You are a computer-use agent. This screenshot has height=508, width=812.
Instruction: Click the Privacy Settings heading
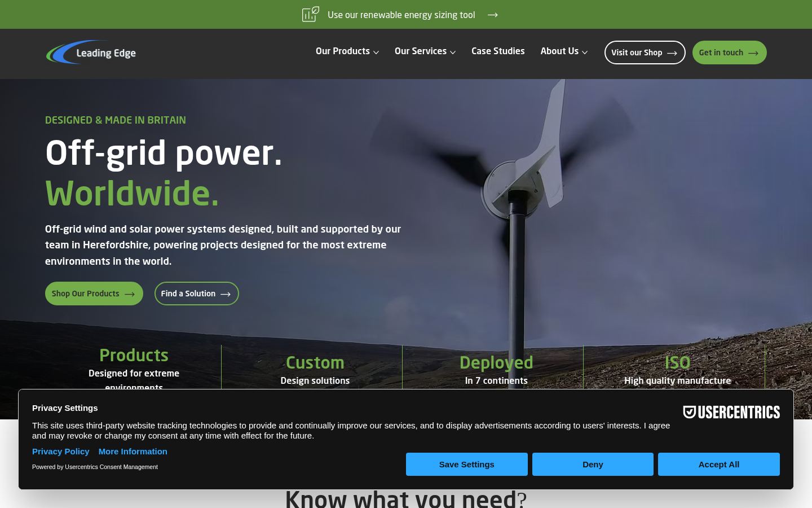65,408
